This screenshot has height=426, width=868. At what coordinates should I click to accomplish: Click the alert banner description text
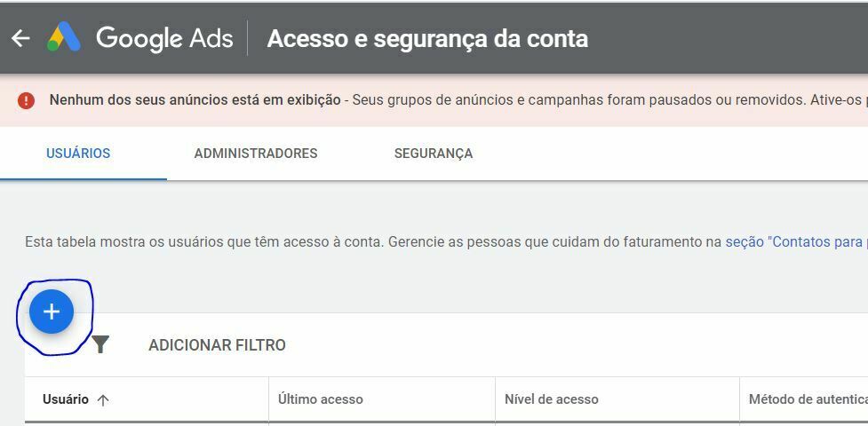610,100
